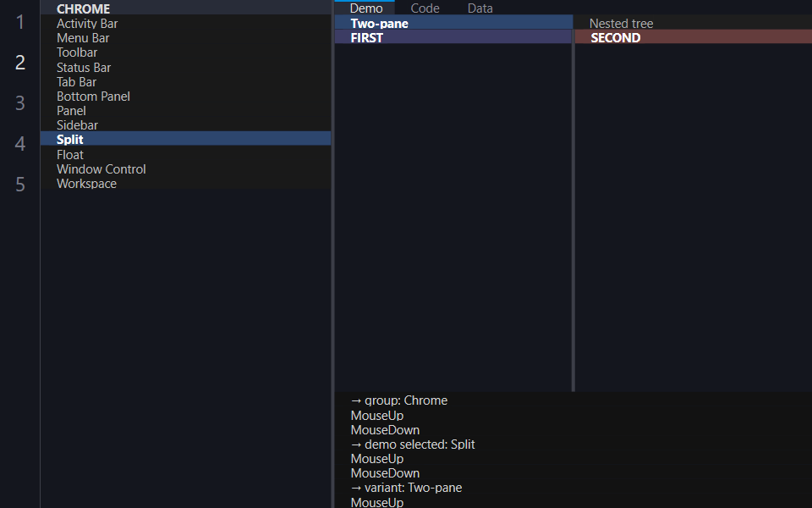The width and height of the screenshot is (812, 508).
Task: Open the Demo tab
Action: click(x=365, y=8)
